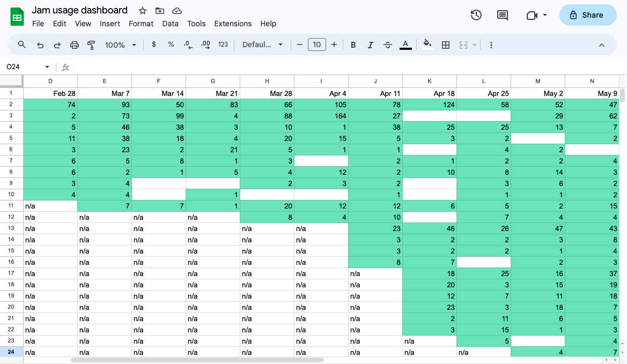Toggle strikethrough formatting

point(387,44)
